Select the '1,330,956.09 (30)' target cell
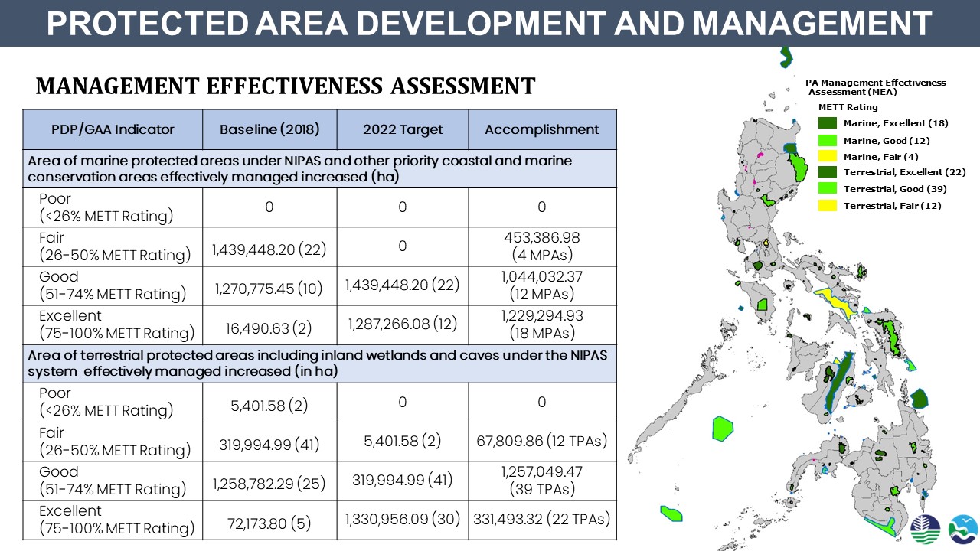 tap(403, 520)
